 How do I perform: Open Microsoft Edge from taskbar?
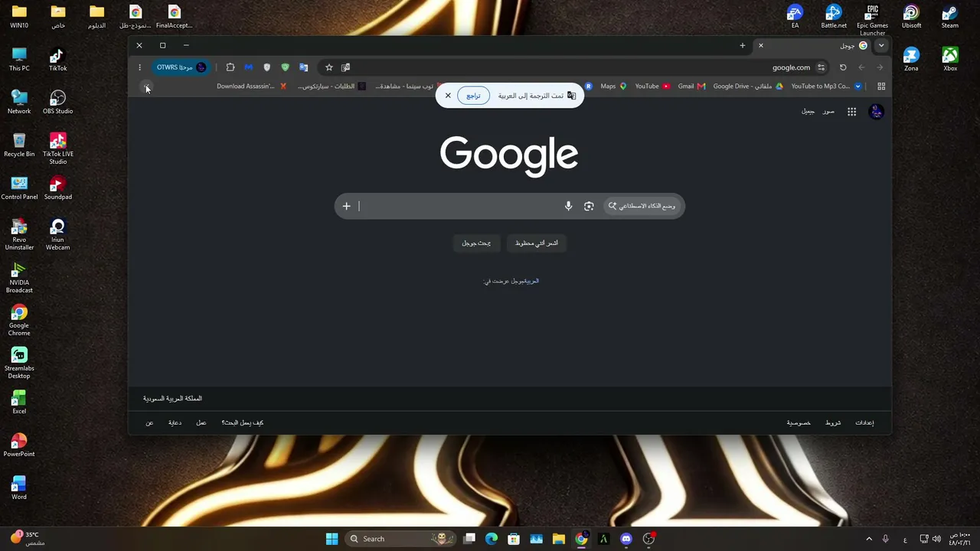(x=492, y=539)
